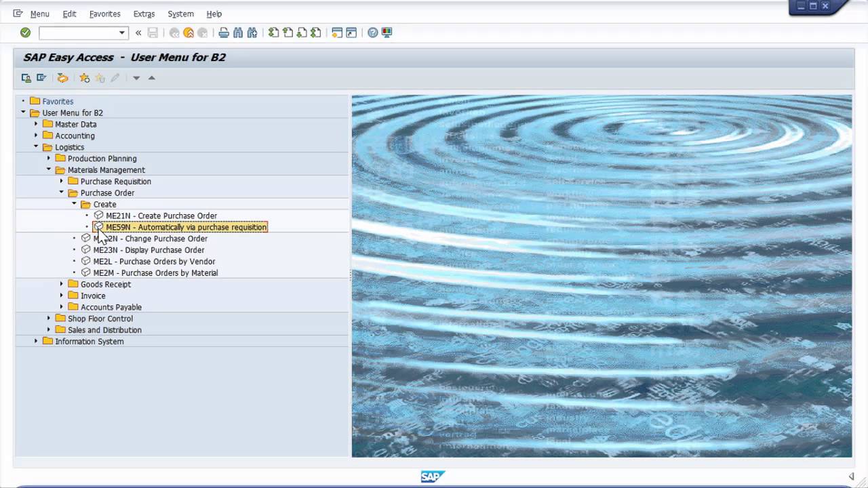Viewport: 868px width, 488px height.
Task: Select ME23N - Display Purchase Order
Action: point(149,250)
